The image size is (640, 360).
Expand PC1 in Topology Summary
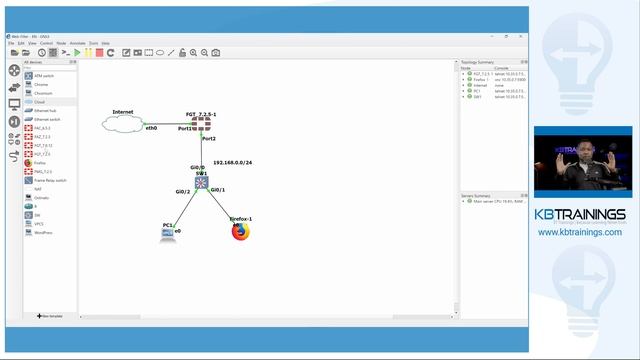463,91
